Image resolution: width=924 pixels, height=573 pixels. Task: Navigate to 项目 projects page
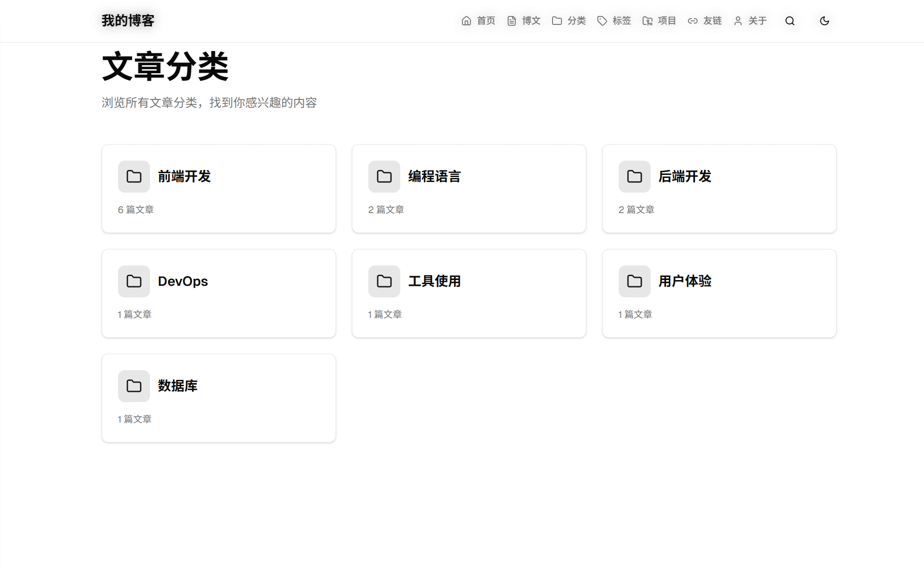659,21
